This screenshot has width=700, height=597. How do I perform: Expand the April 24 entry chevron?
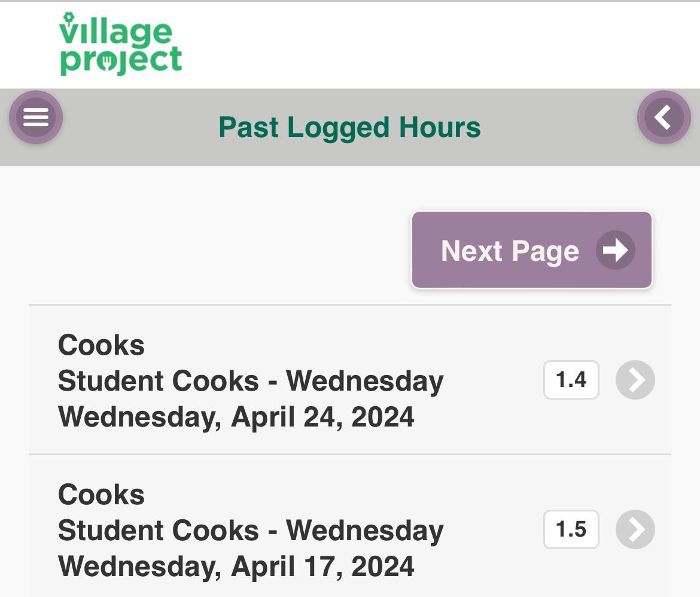tap(635, 380)
